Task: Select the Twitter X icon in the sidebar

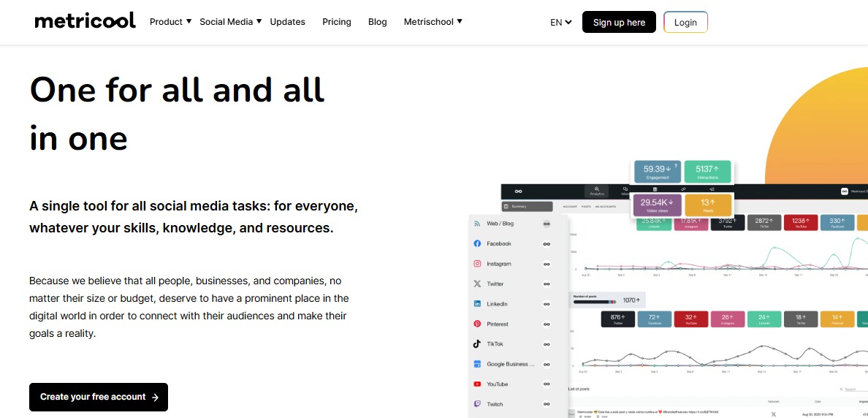Action: 477,284
